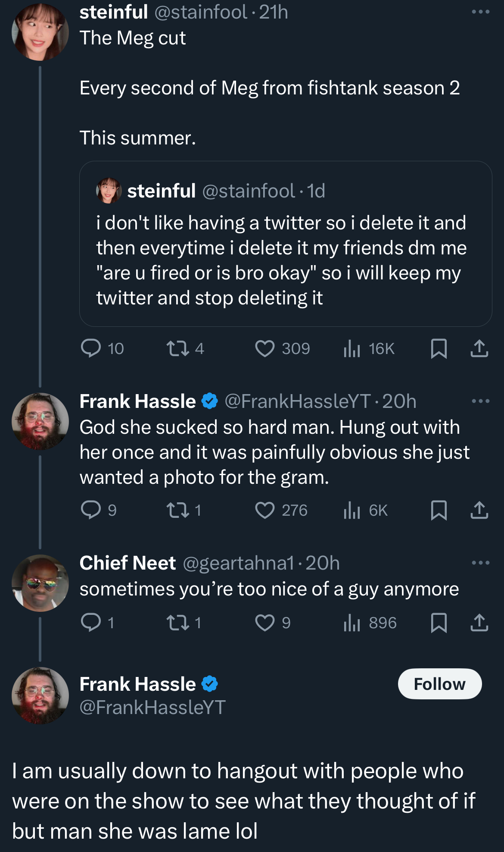504x852 pixels.
Task: Open steinful's profile picture
Action: click(x=40, y=32)
